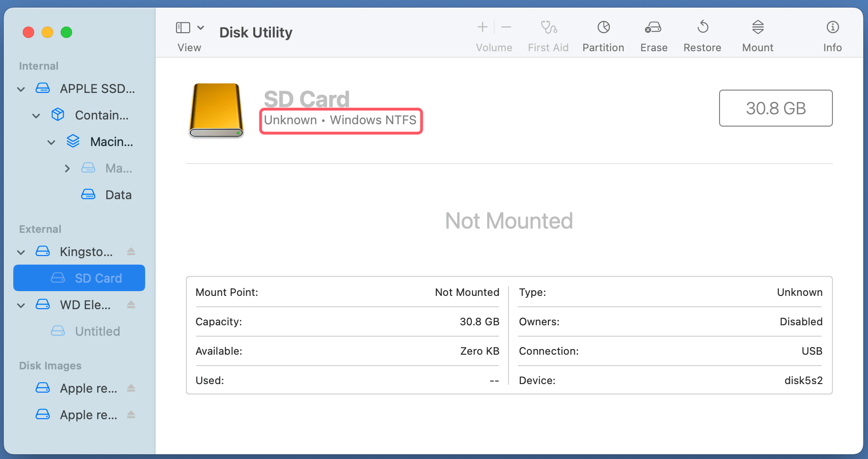The width and height of the screenshot is (868, 459).
Task: Open the View options dropdown
Action: pos(200,28)
